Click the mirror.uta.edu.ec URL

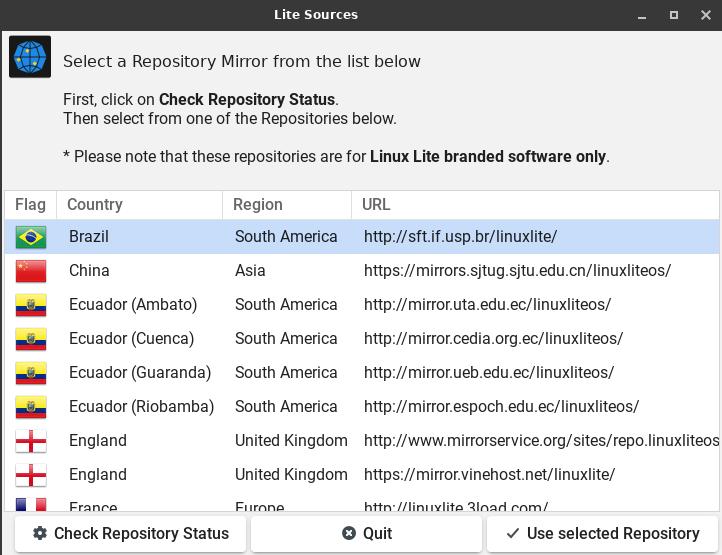coord(488,304)
